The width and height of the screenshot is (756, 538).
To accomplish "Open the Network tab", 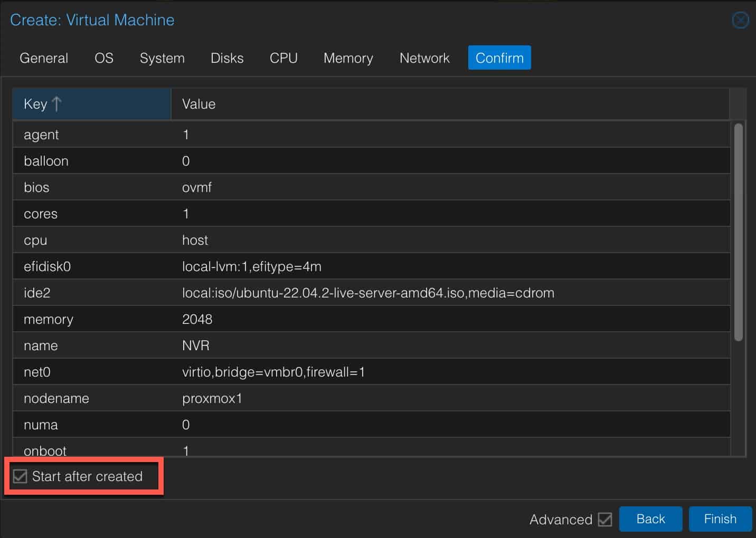I will tap(424, 58).
